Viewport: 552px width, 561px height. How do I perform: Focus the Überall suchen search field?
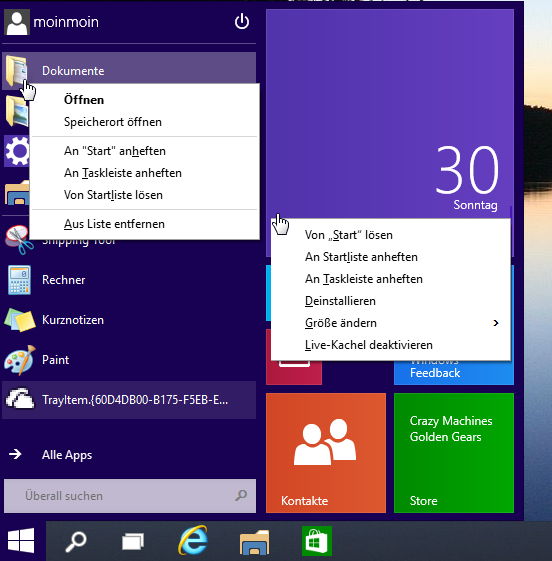(x=130, y=496)
